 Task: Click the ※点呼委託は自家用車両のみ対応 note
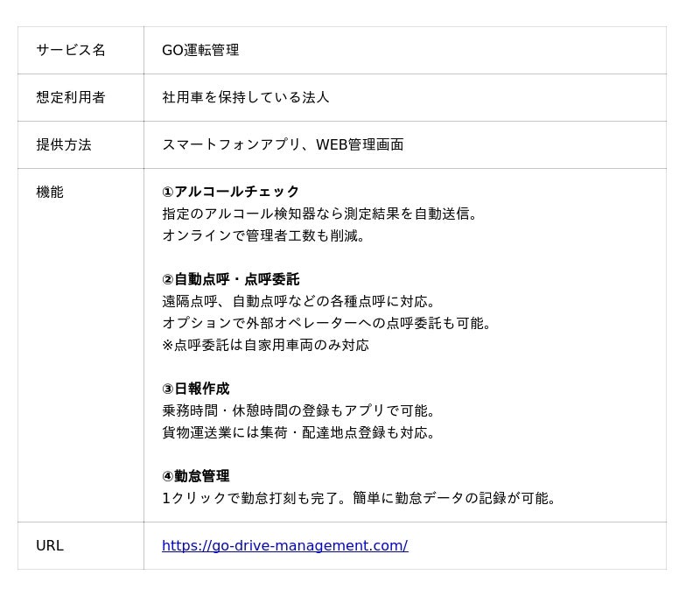pos(266,346)
